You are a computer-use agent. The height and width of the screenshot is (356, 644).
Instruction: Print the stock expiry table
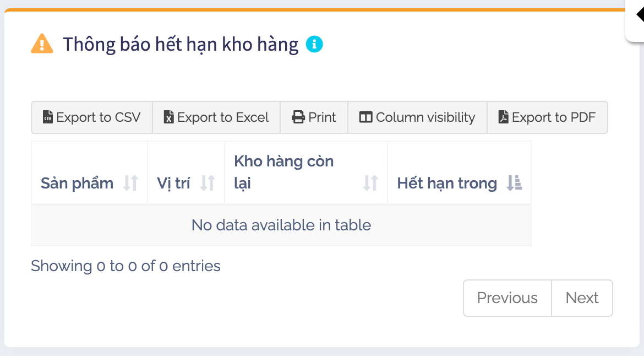(x=314, y=117)
